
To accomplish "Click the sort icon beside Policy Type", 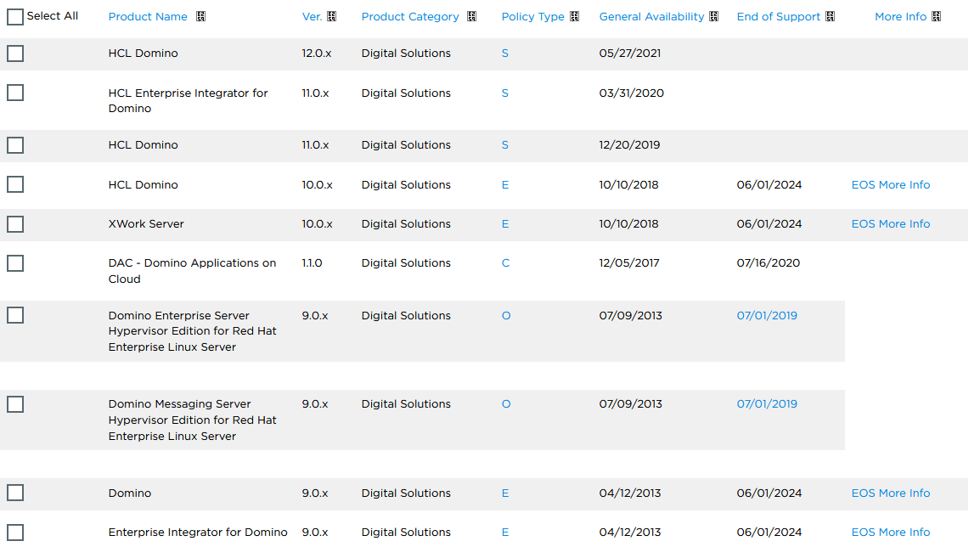I will [575, 17].
